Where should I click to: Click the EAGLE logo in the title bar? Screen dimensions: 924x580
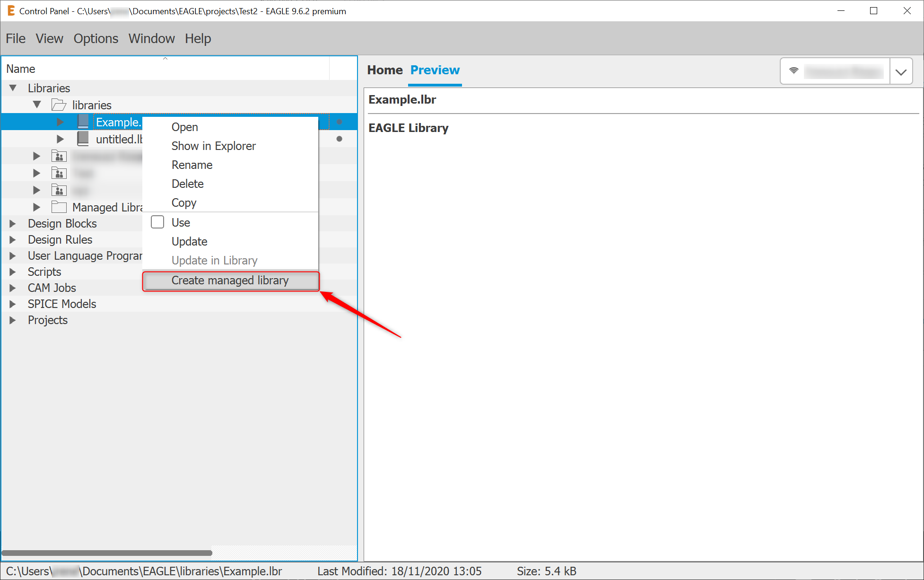pyautogui.click(x=10, y=10)
